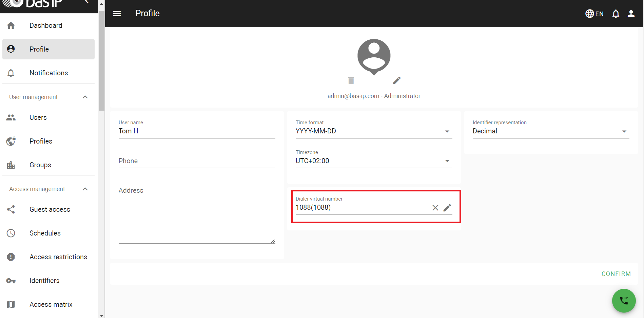Edit the profile avatar with pencil icon
Screen dimensions: 644x318
(396, 80)
